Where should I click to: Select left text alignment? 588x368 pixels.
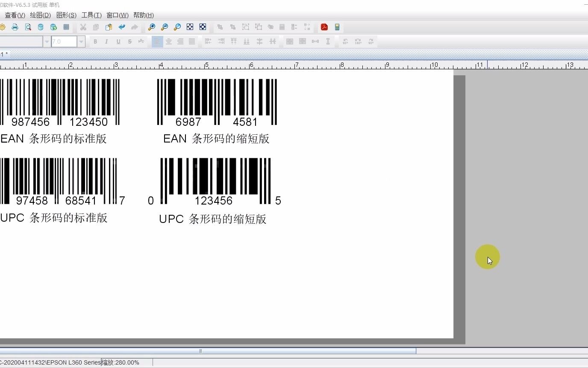(x=157, y=42)
